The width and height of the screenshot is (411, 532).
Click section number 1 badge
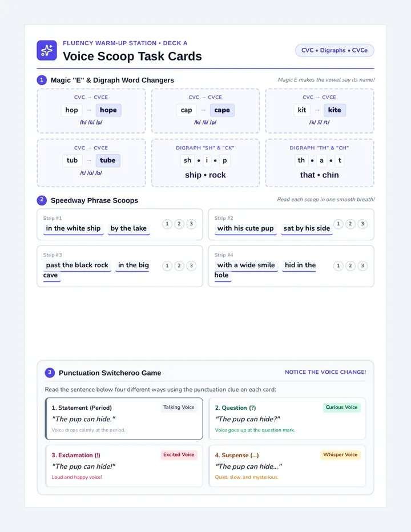[42, 80]
